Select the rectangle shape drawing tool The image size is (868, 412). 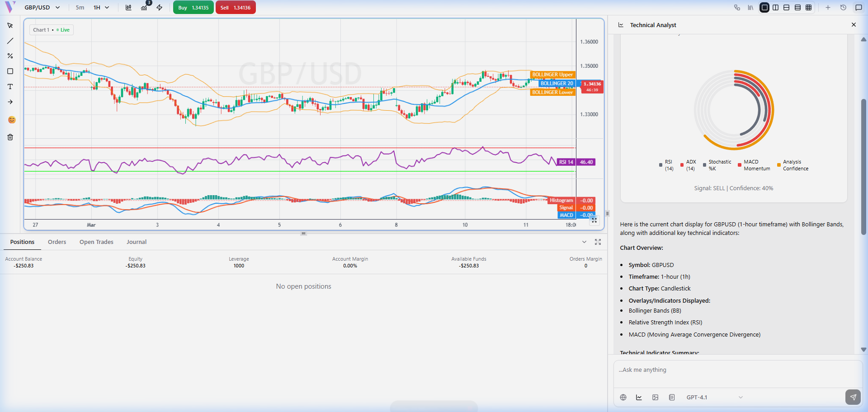[x=10, y=71]
